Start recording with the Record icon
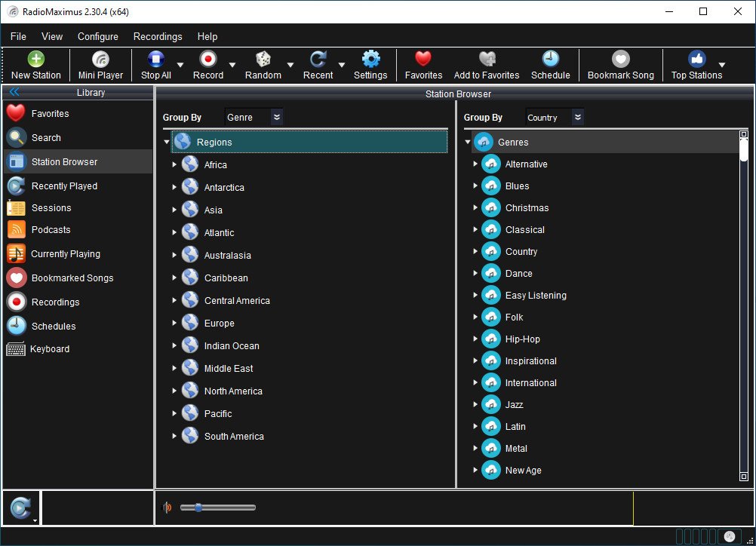Screen dimensions: 756x546 pyautogui.click(x=207, y=60)
